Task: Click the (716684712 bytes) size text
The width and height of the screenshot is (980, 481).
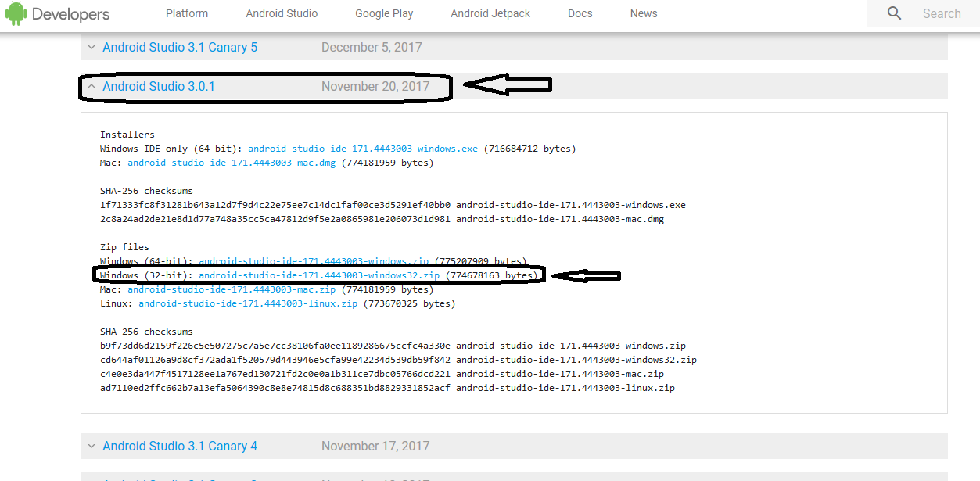Action: (x=529, y=149)
